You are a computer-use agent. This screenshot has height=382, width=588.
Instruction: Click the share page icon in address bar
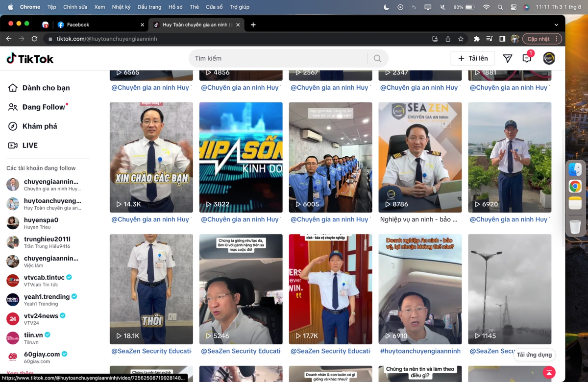tap(448, 39)
